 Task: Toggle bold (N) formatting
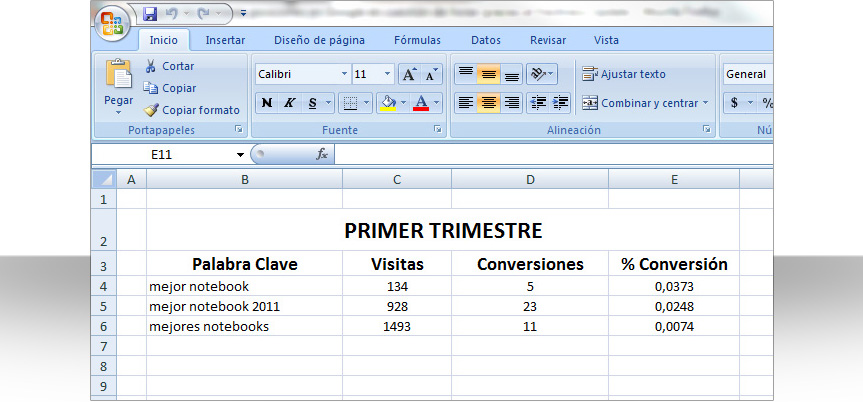tap(266, 102)
